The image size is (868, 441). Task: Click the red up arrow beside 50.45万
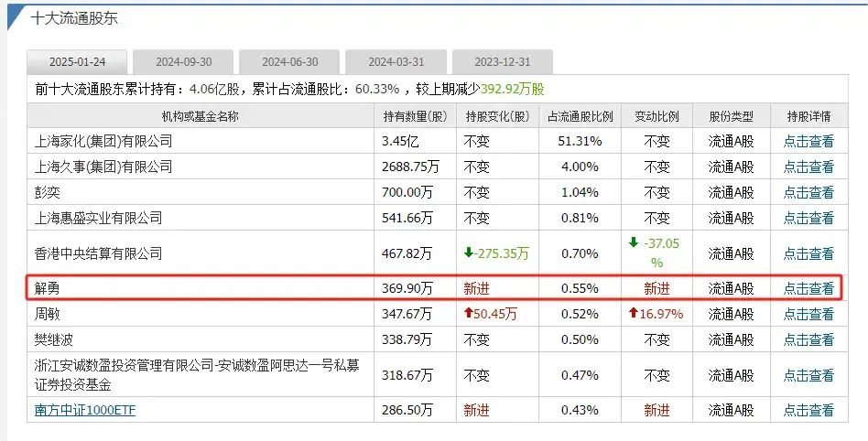click(x=468, y=313)
